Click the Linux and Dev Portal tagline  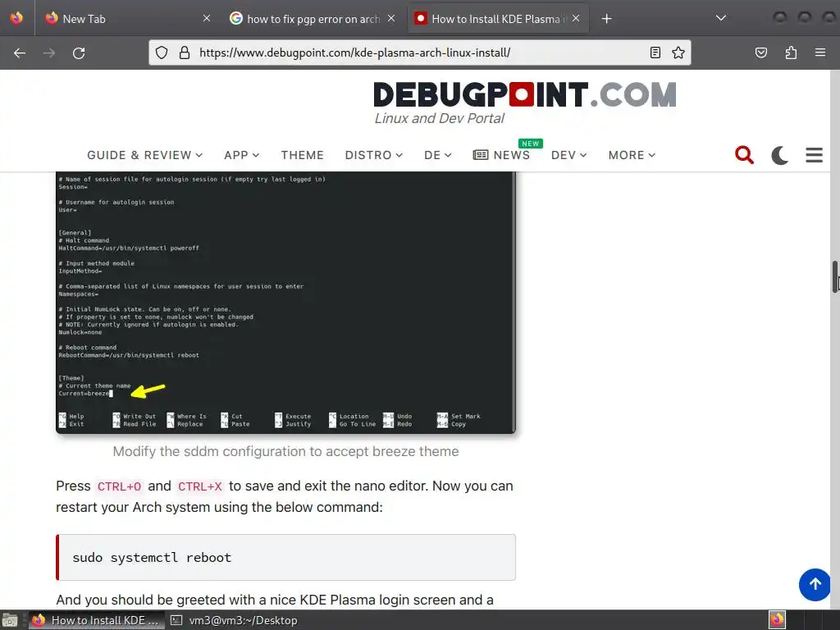pyautogui.click(x=440, y=118)
